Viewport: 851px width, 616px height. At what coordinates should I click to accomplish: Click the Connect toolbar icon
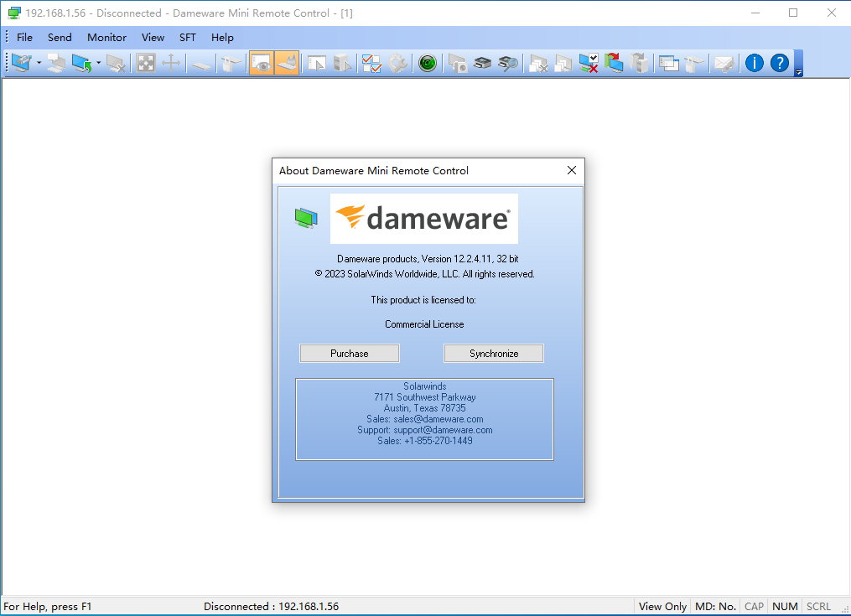22,63
